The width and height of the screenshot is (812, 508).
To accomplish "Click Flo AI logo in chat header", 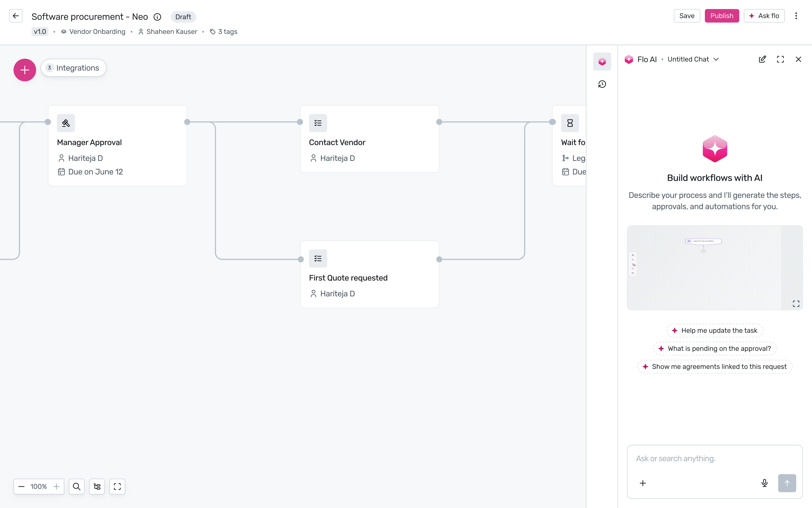I will tap(629, 59).
